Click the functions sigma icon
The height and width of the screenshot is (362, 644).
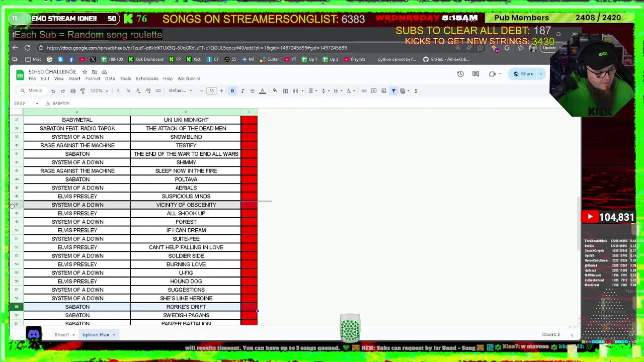(x=416, y=91)
